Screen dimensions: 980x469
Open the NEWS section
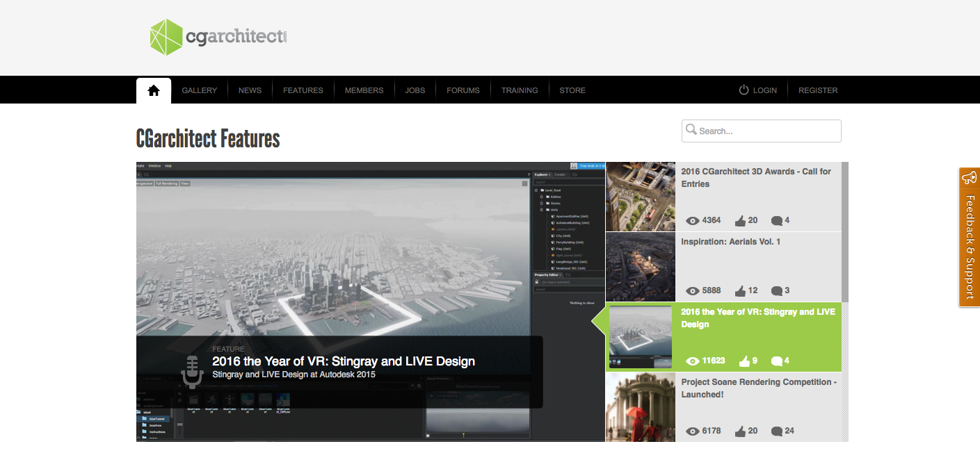tap(250, 90)
